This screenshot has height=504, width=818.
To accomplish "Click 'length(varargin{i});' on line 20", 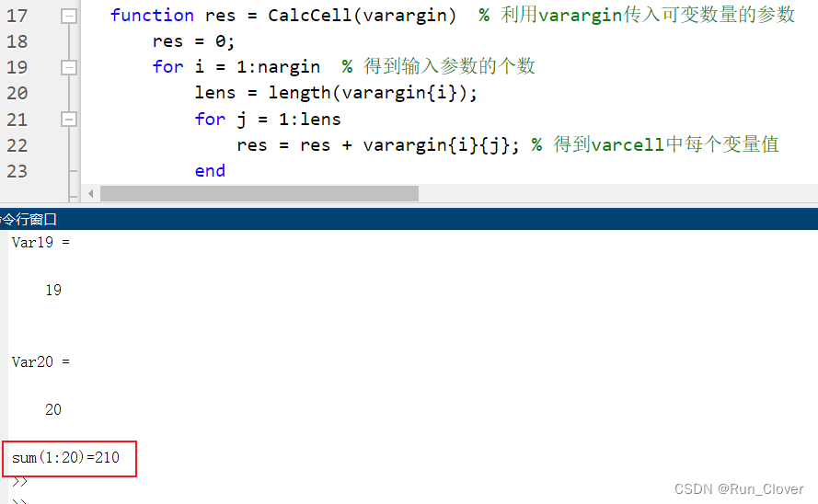I will 373,93.
